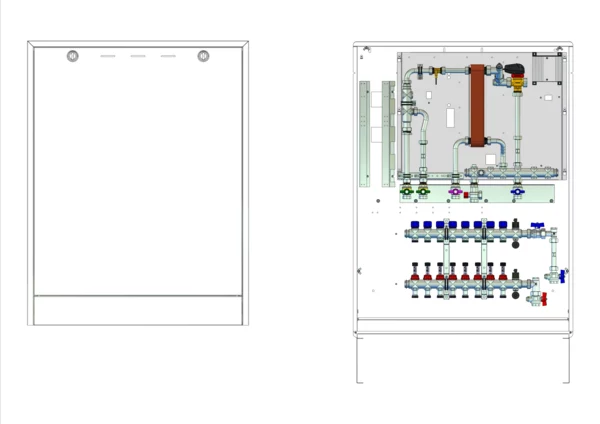The image size is (600, 424).
Task: Select the leftmost perforated vertical mounting rail
Action: coord(363,135)
